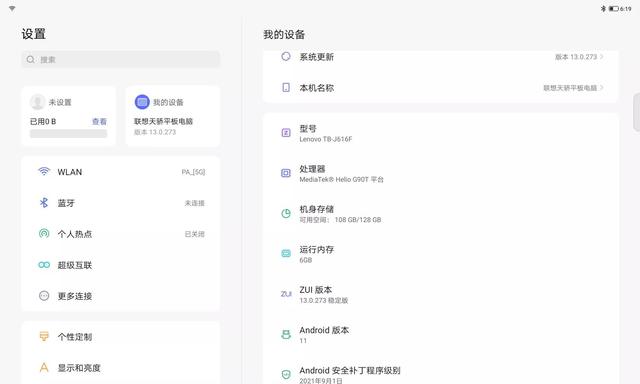Click the 个性定制 brush icon
This screenshot has width=640, height=384.
44,337
